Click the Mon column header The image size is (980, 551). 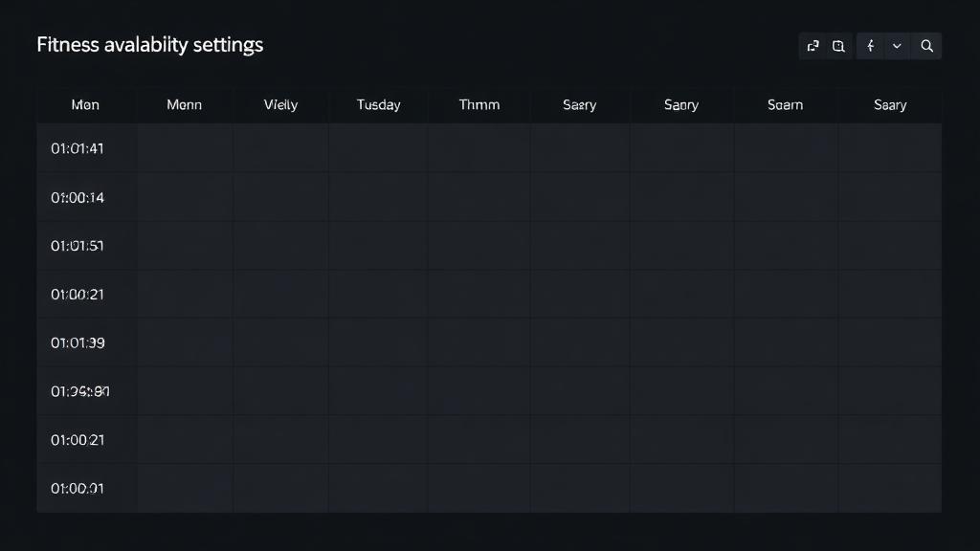point(85,104)
